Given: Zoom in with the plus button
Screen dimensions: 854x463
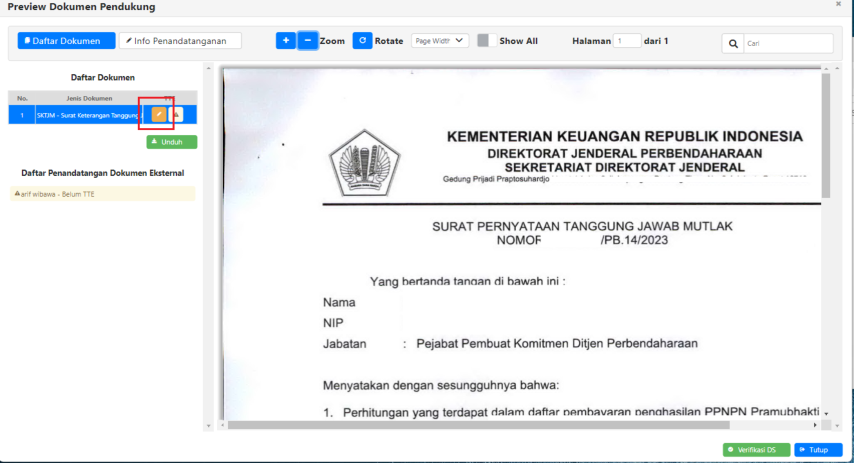Looking at the screenshot, I should point(285,41).
